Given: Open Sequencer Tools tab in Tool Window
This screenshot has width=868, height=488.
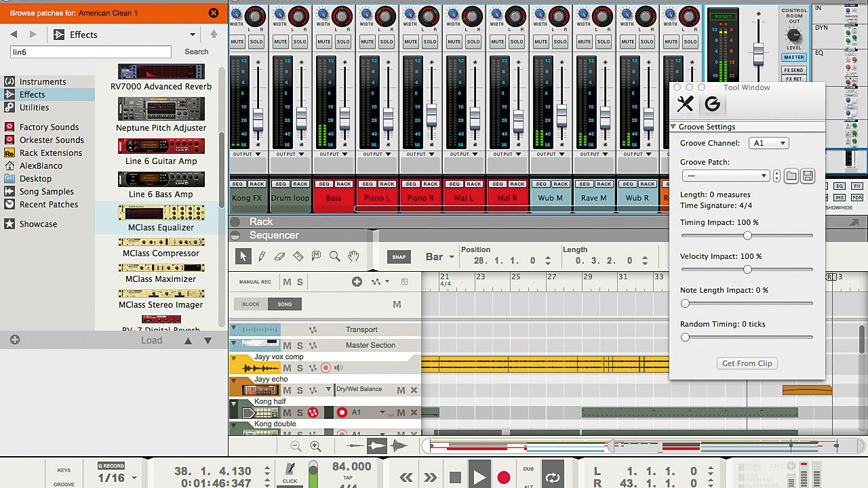Looking at the screenshot, I should coord(686,104).
